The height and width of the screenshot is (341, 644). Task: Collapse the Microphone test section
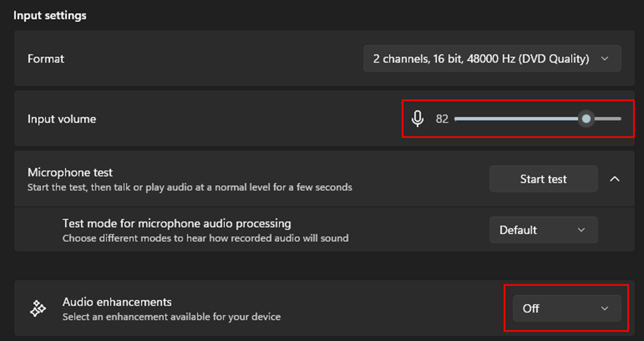[x=614, y=179]
